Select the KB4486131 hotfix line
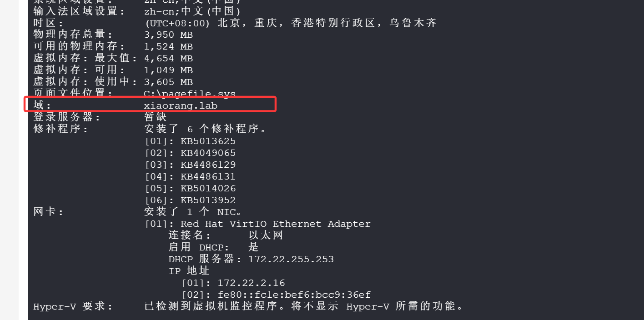Screen dimensions: 644x320 [208, 176]
